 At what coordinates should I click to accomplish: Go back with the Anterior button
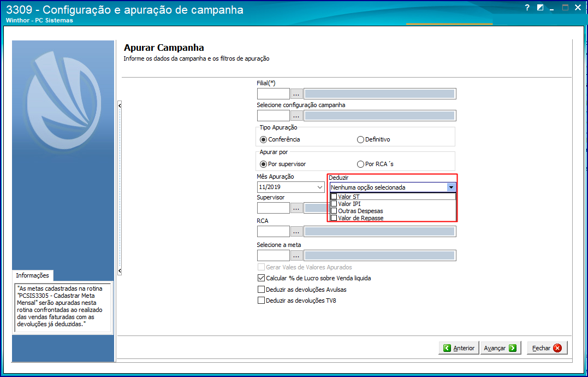[459, 348]
